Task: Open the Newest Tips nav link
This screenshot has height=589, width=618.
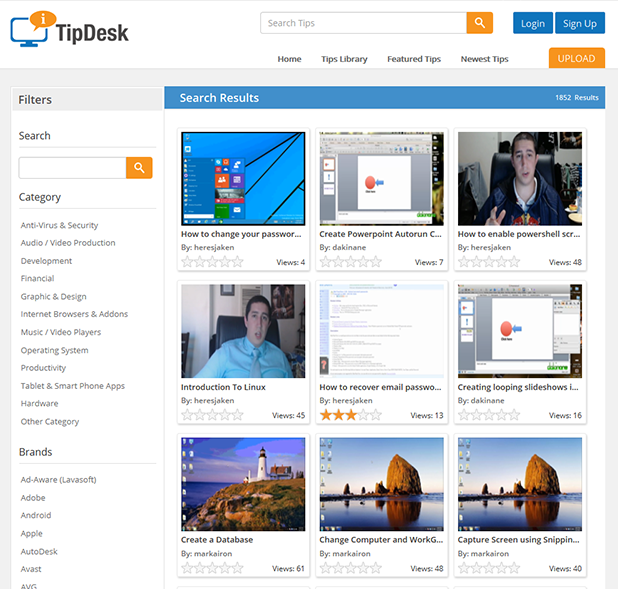Action: [x=484, y=59]
